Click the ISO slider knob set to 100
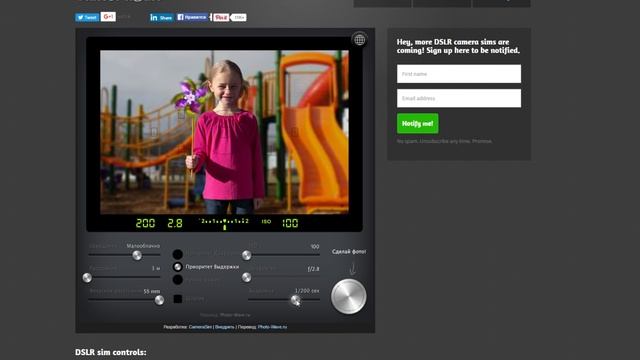640x360 pixels. [246, 256]
